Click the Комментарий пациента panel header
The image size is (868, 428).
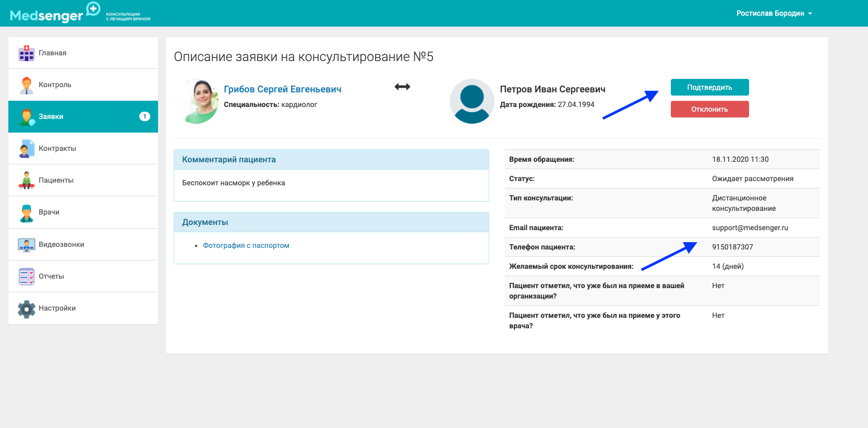pos(331,160)
